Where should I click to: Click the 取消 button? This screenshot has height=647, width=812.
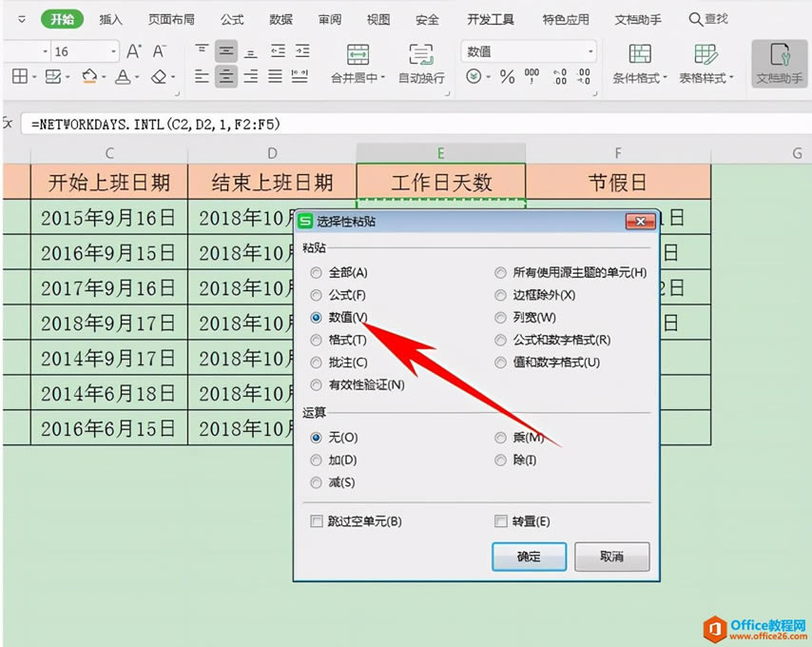(x=611, y=557)
